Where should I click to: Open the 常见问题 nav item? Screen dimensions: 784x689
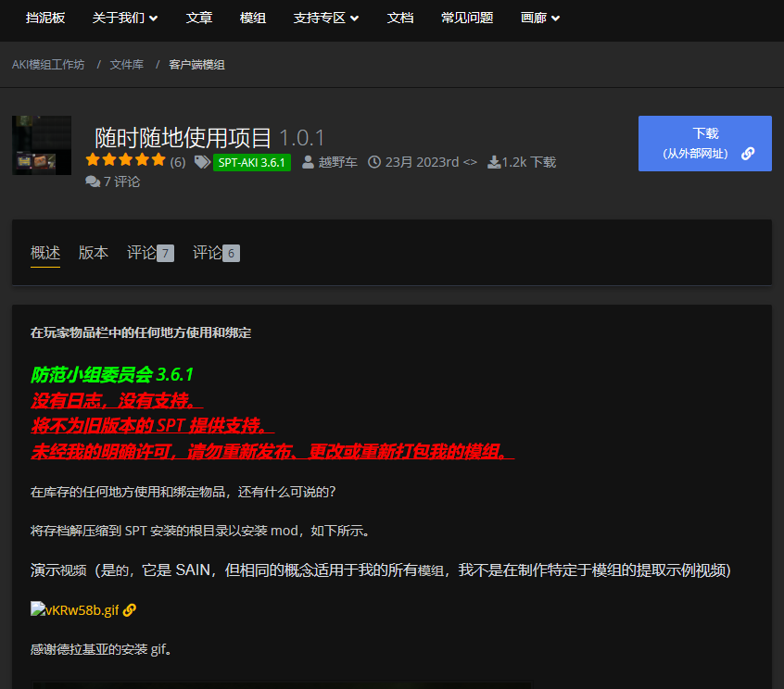pyautogui.click(x=467, y=18)
